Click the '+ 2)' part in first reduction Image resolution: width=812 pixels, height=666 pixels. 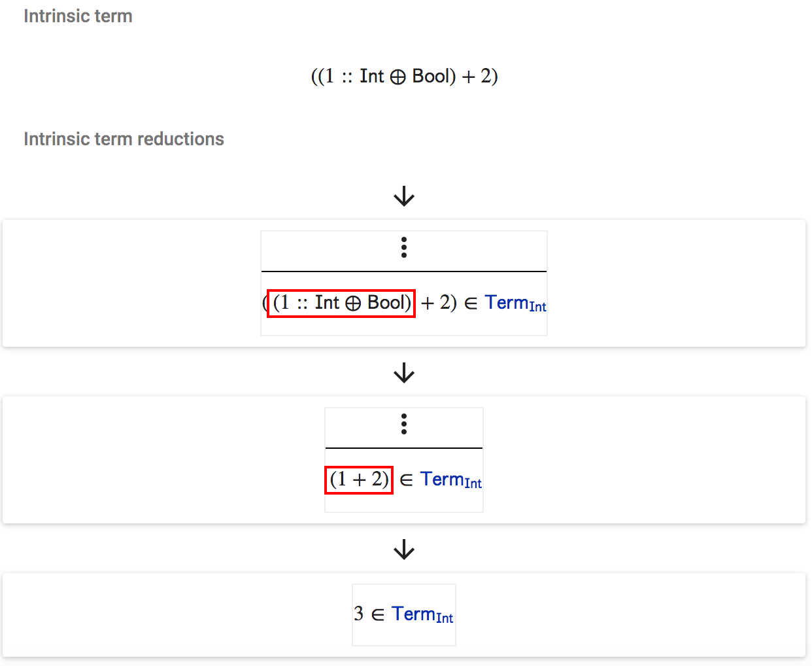pyautogui.click(x=439, y=303)
